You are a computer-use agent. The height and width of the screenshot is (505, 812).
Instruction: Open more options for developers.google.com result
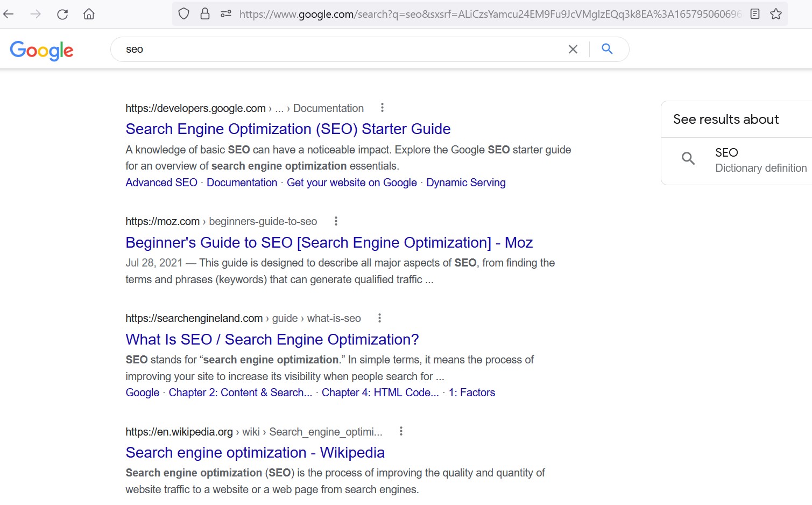(x=382, y=108)
